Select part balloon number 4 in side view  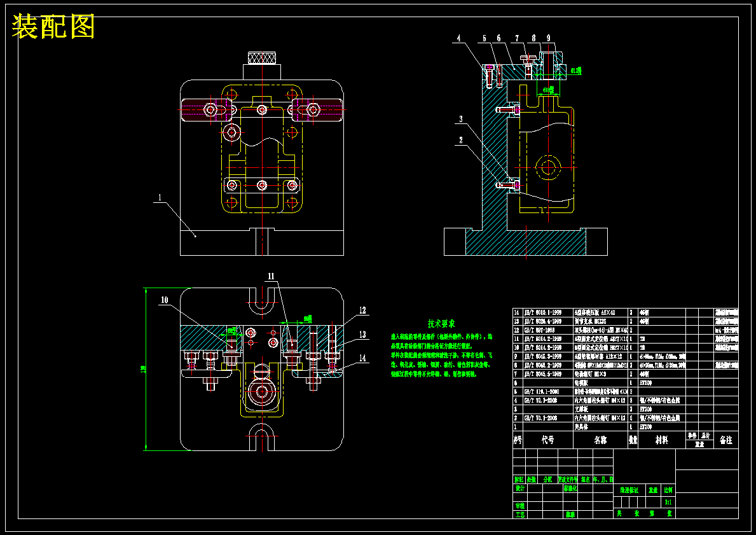[x=459, y=38]
